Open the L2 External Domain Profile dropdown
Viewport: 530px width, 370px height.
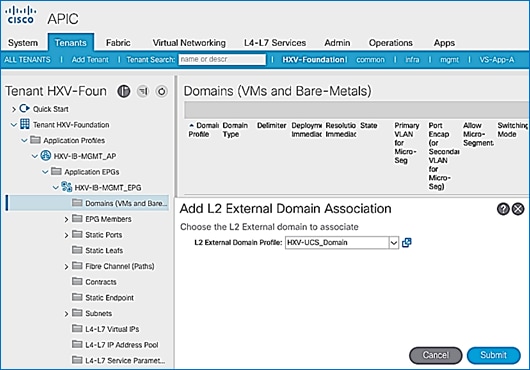click(x=394, y=243)
